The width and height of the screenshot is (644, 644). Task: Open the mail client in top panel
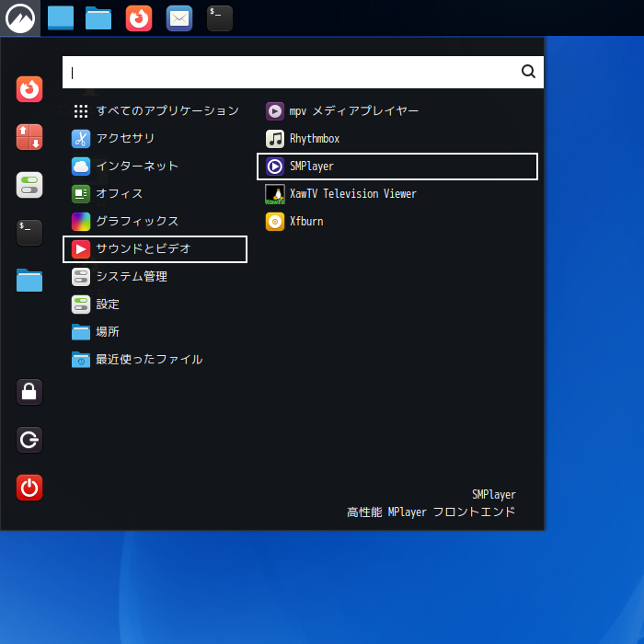coord(179,18)
